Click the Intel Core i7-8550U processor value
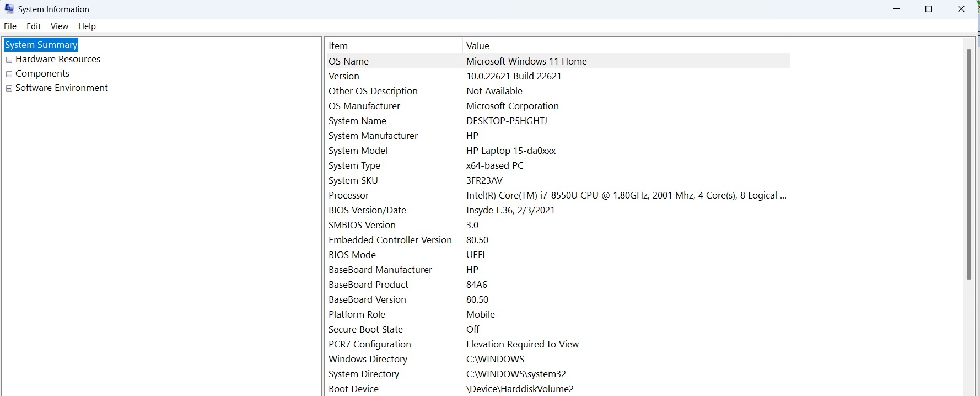Image resolution: width=980 pixels, height=396 pixels. tap(626, 195)
